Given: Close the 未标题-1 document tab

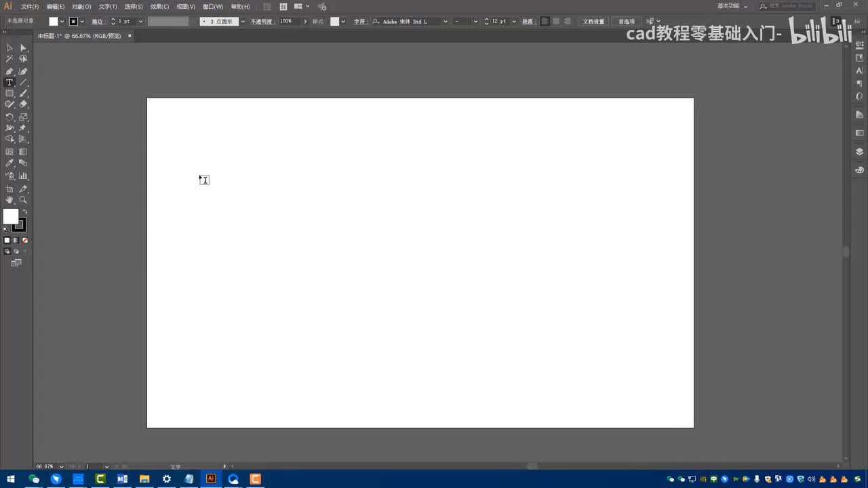Looking at the screenshot, I should pos(130,36).
